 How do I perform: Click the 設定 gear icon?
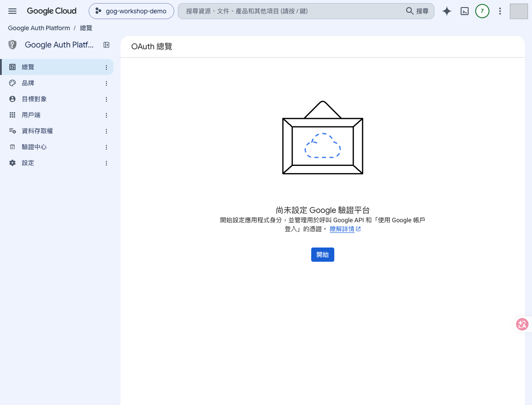pos(12,163)
